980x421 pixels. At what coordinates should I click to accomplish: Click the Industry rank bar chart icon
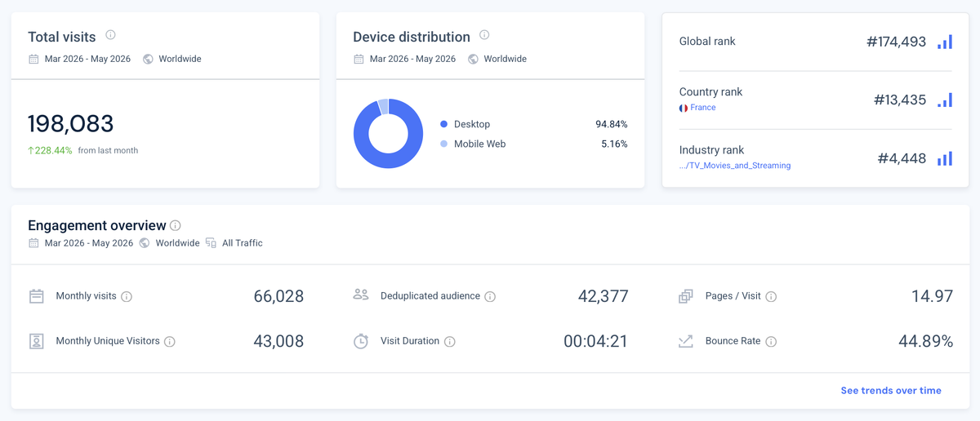point(945,158)
